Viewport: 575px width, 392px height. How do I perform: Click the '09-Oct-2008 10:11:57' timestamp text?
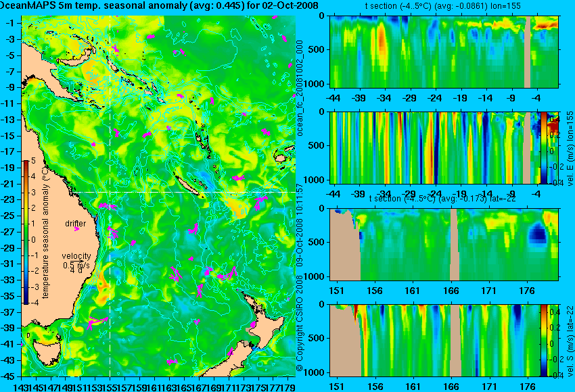click(x=300, y=225)
